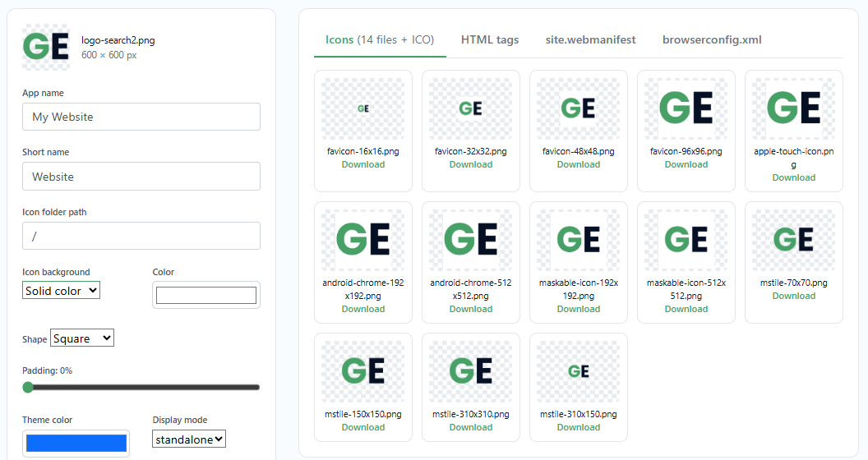Click the apple-touch-icon.png preview image
The height and width of the screenshot is (460, 868).
pyautogui.click(x=794, y=108)
